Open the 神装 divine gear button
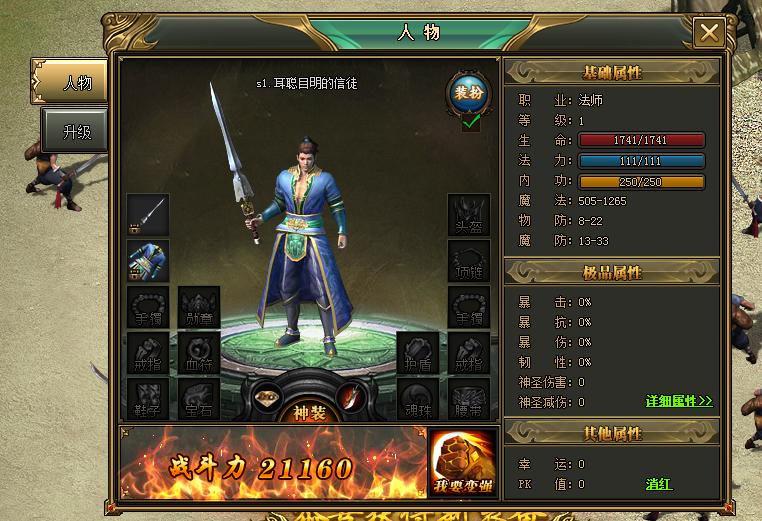762x521 pixels. 309,412
